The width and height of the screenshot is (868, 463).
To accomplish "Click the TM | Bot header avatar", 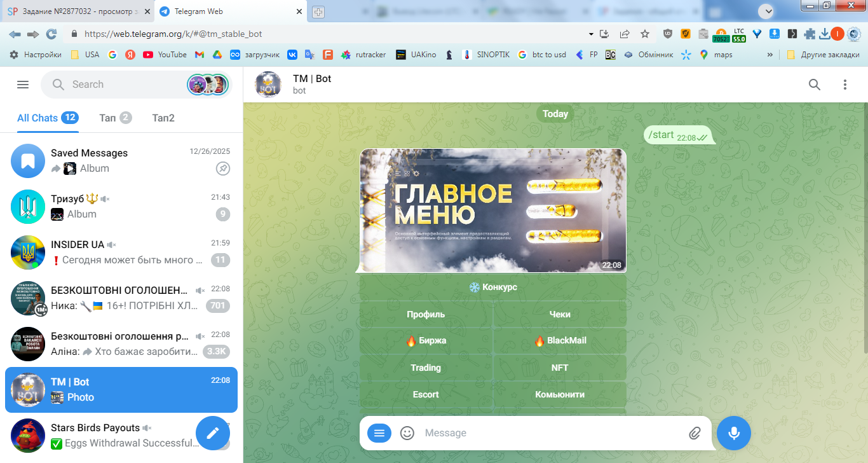I will point(268,85).
